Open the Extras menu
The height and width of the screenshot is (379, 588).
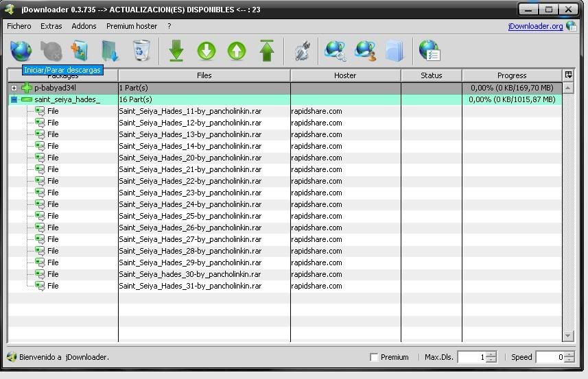[x=51, y=26]
